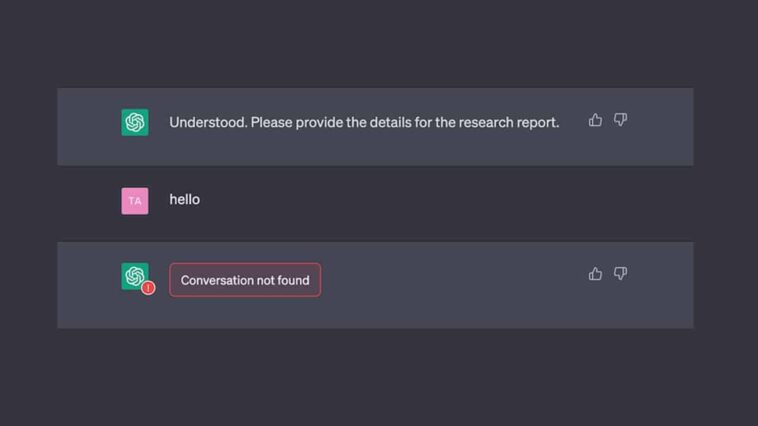Screen dimensions: 758x426
Task: Click the red exclamation error badge
Action: [x=148, y=288]
